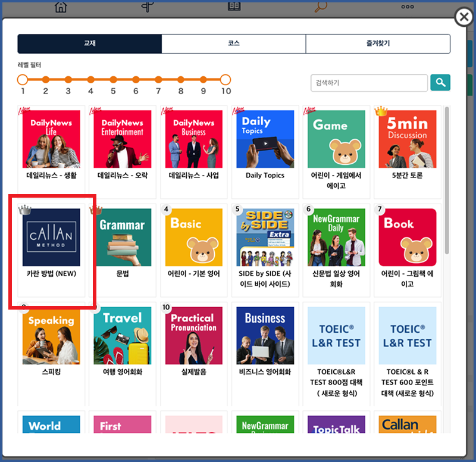Open the three-dots more menu
476x462 pixels.
(x=407, y=7)
